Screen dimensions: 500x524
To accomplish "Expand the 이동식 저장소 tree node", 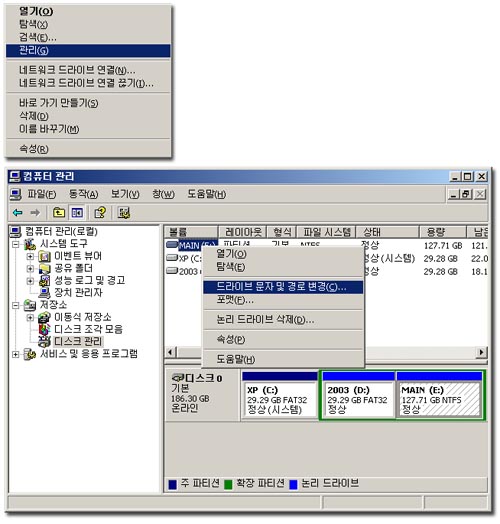I will [x=30, y=317].
